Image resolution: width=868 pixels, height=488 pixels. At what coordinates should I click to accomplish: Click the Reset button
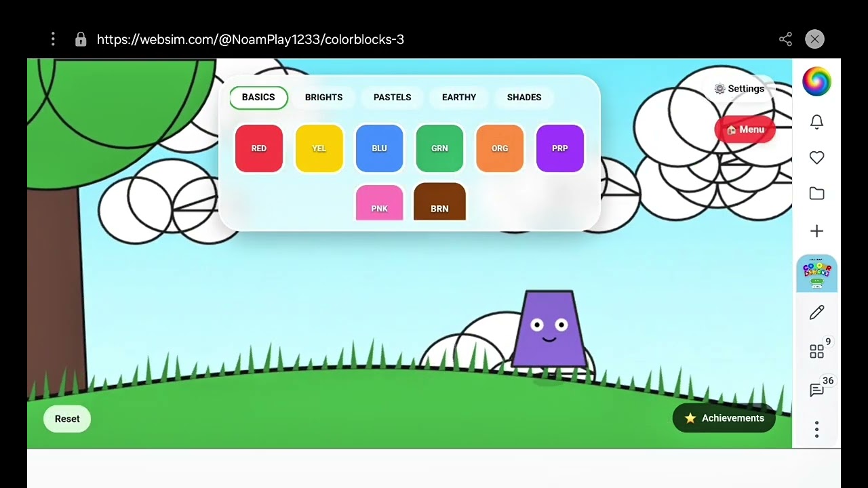coord(67,419)
